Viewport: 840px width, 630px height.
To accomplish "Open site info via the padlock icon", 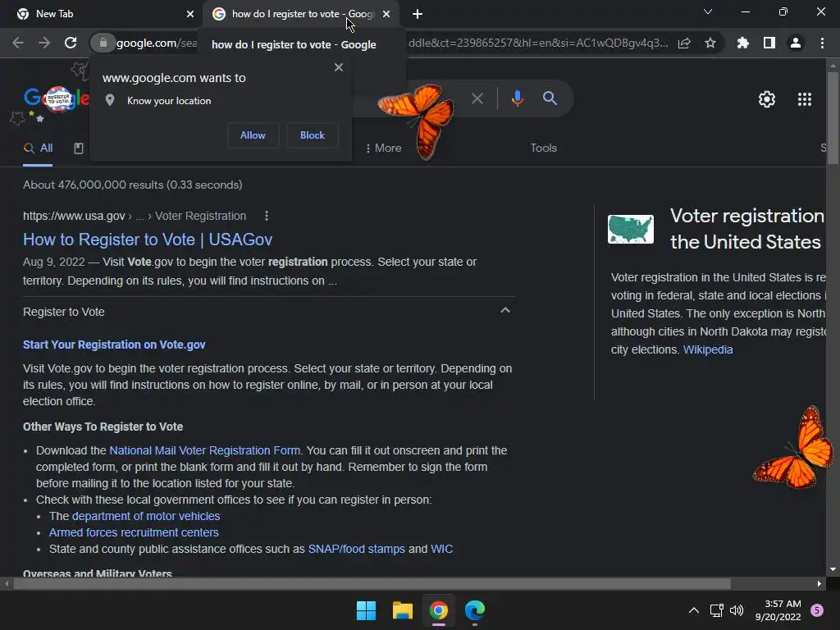I will [x=103, y=43].
